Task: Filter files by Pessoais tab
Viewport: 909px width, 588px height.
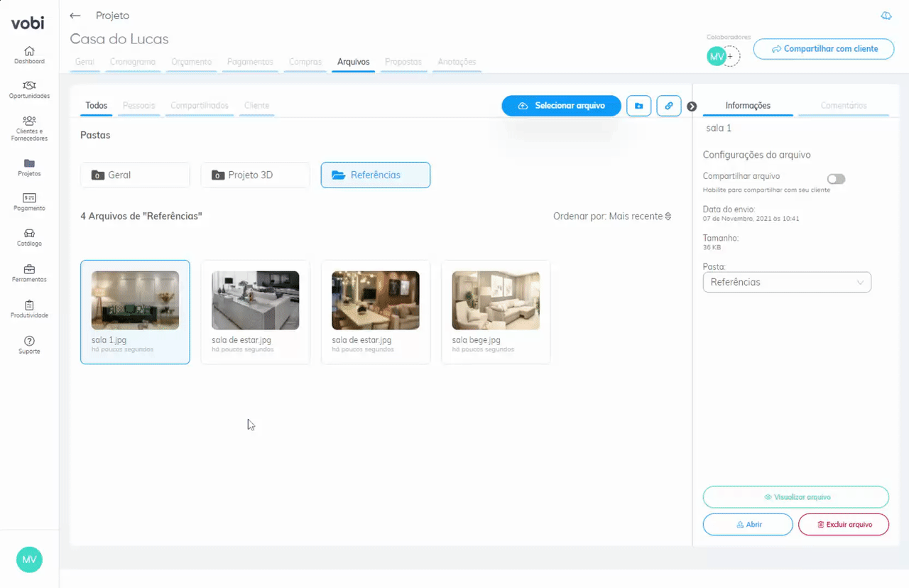Action: click(139, 106)
